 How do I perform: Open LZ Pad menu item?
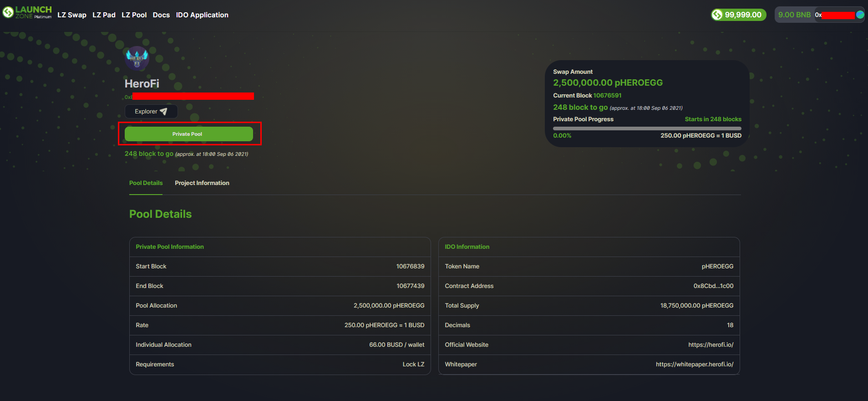104,15
